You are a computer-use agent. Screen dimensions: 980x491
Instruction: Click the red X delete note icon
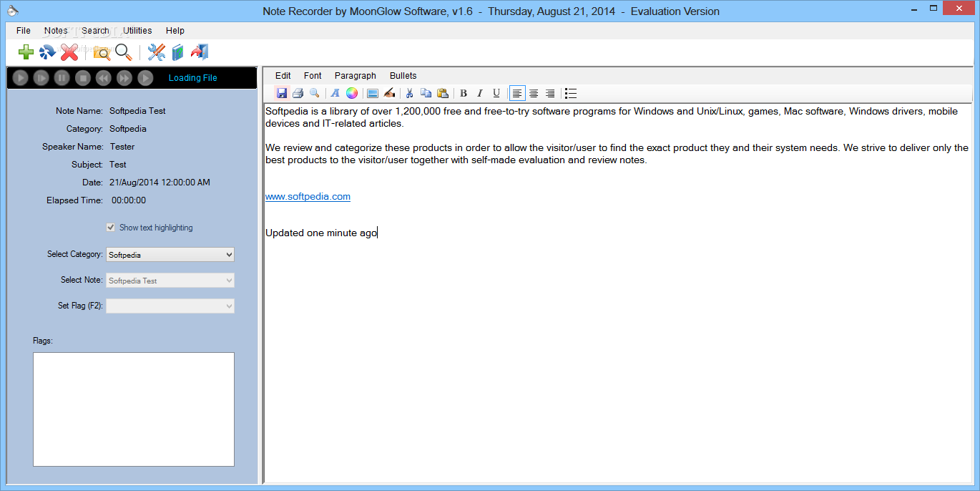(x=69, y=52)
